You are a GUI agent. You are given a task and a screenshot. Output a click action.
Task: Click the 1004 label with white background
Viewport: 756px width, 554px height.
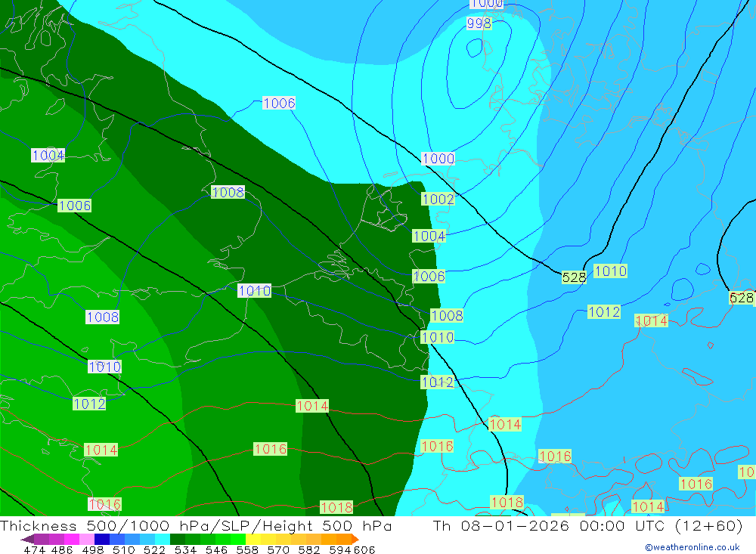(48, 155)
